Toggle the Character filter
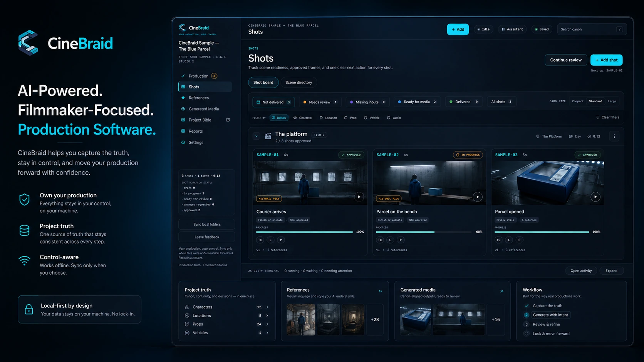Viewport: 644px width, 362px height. pos(303,118)
